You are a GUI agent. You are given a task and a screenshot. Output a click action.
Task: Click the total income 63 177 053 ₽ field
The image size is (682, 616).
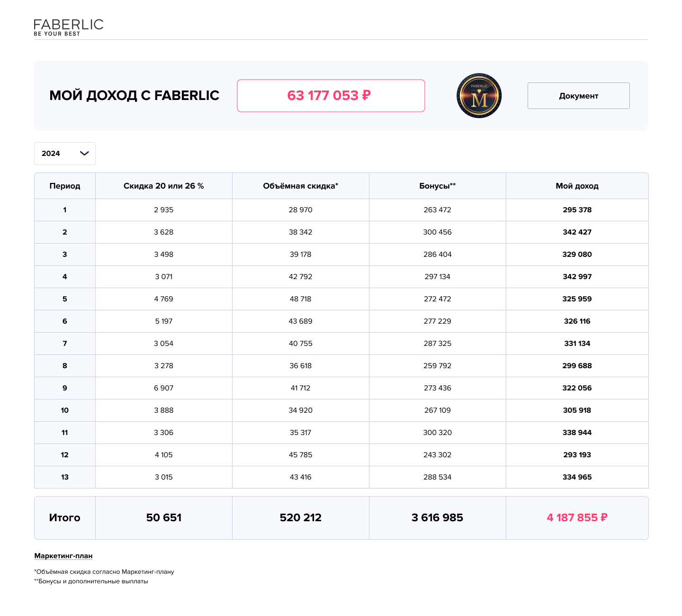(x=331, y=96)
